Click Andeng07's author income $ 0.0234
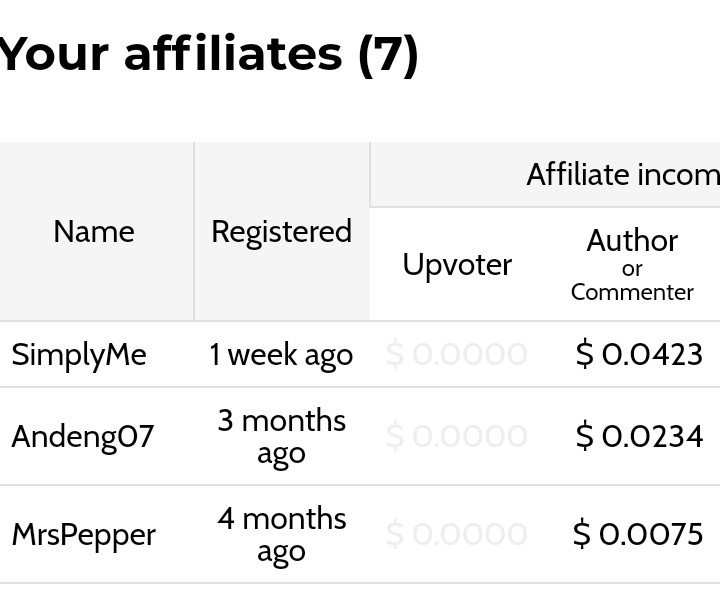The width and height of the screenshot is (720, 591). [639, 436]
